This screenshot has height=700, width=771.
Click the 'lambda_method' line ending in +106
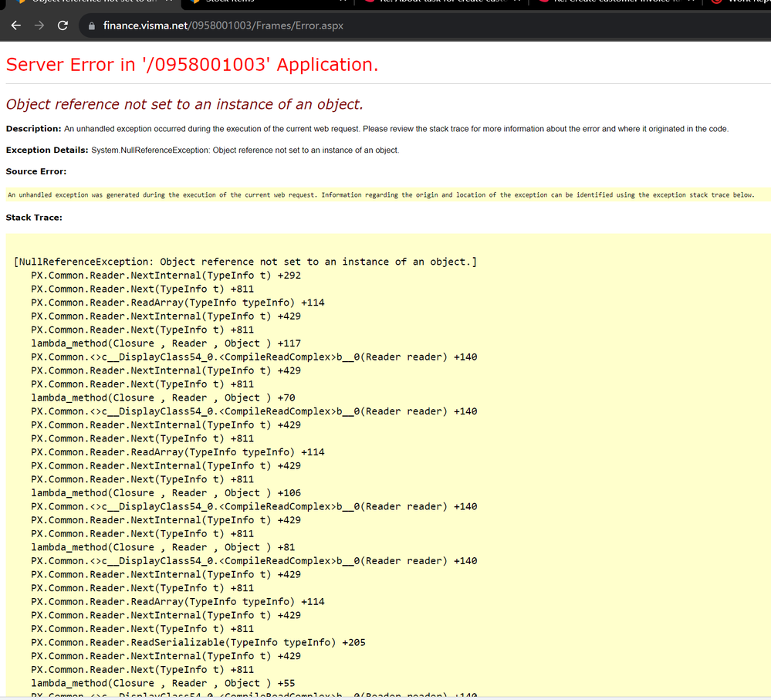click(166, 493)
